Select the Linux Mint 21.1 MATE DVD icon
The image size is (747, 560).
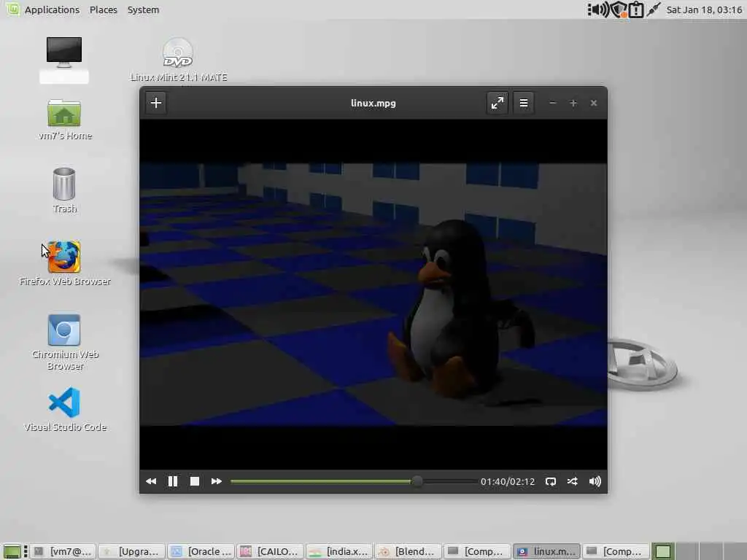tap(178, 60)
